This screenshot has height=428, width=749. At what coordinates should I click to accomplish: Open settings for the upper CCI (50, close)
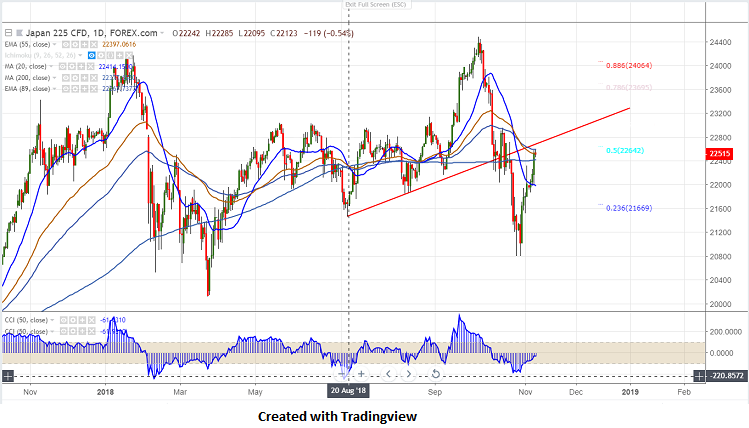click(73, 320)
